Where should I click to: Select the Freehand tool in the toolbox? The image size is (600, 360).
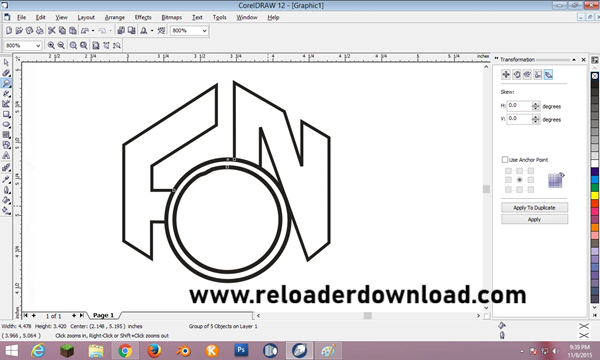[6, 93]
